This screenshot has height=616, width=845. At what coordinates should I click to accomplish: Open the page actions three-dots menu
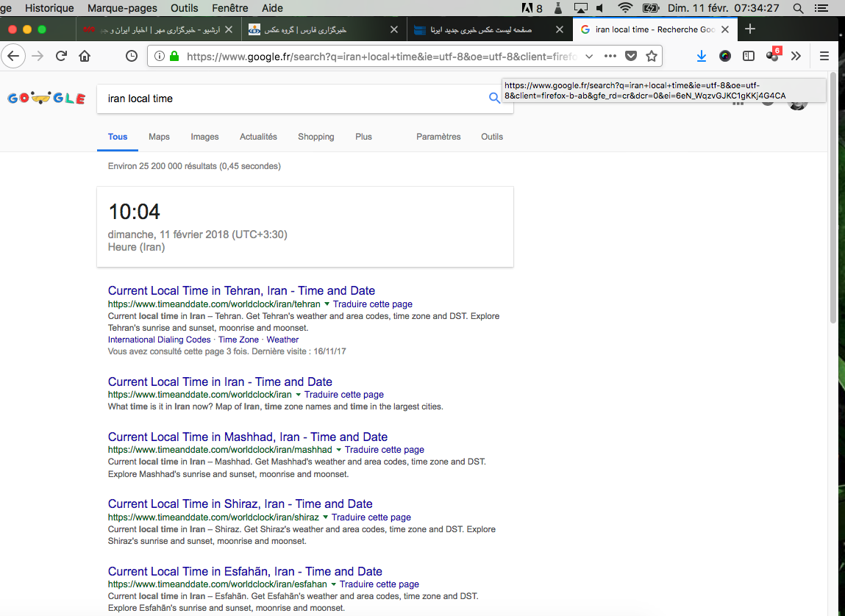click(x=610, y=56)
